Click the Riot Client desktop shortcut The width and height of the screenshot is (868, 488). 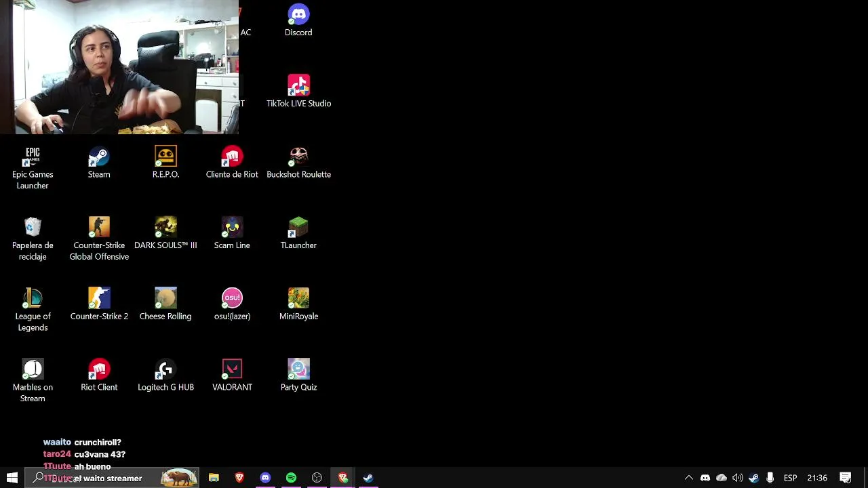click(x=99, y=375)
